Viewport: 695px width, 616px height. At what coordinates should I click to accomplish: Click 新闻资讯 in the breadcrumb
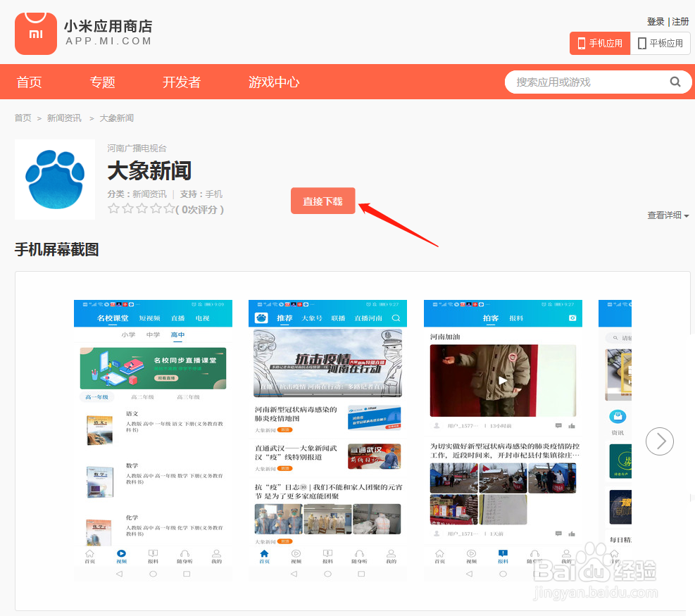pyautogui.click(x=64, y=118)
